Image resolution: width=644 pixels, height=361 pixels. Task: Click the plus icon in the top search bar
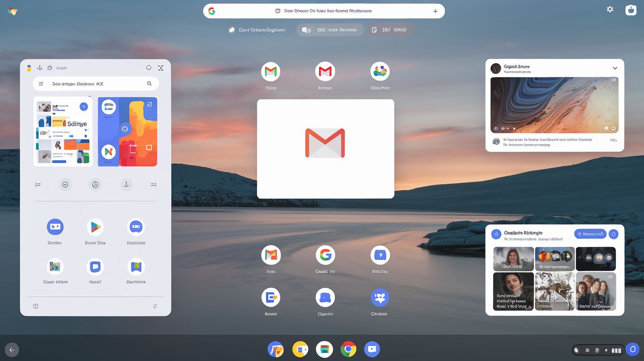tap(435, 11)
